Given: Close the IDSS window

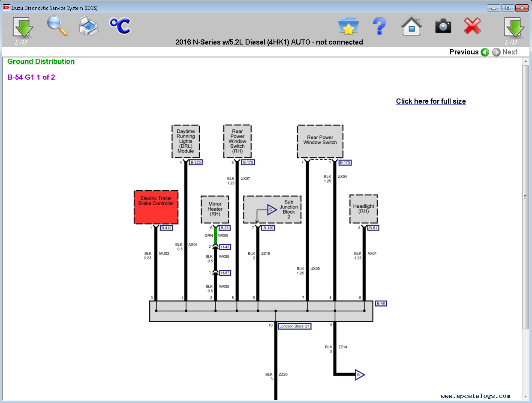Looking at the screenshot, I should (x=522, y=8).
